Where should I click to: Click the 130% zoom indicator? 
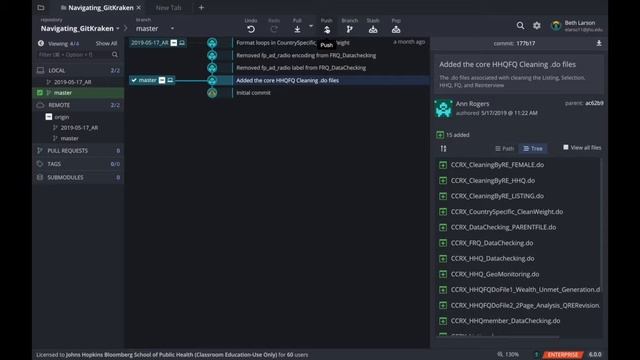point(508,355)
